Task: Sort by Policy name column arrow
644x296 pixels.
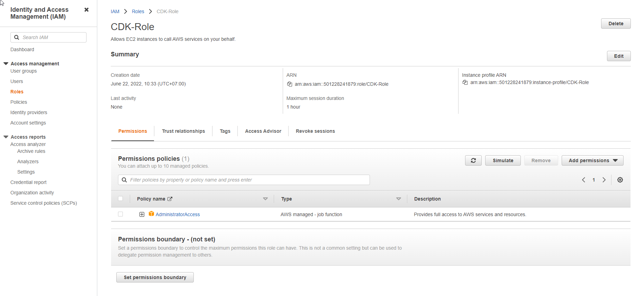Action: coord(265,199)
